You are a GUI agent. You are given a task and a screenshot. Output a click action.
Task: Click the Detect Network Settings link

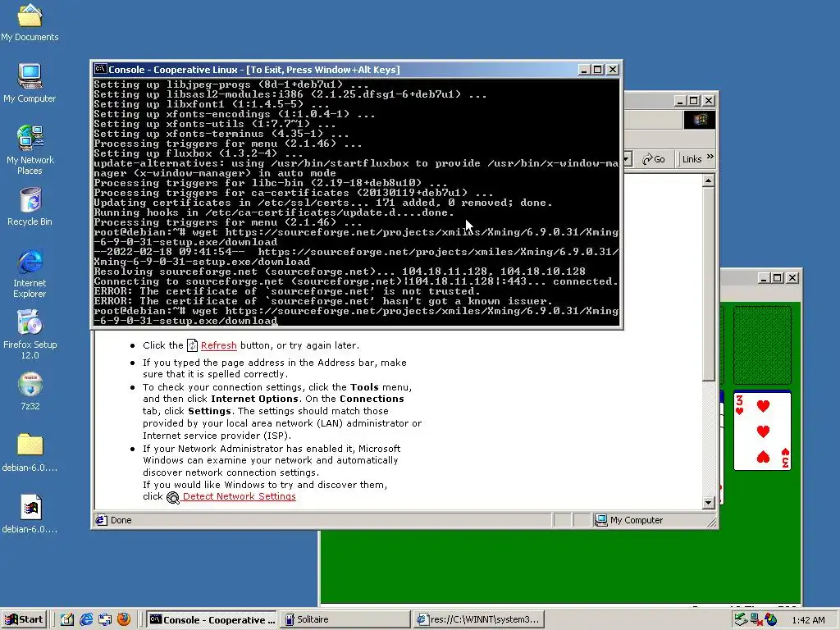[x=239, y=496]
